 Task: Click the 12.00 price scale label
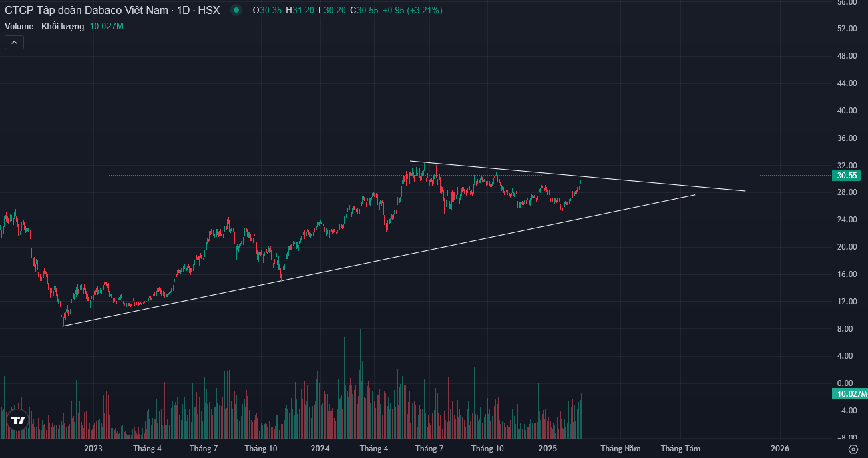(847, 302)
